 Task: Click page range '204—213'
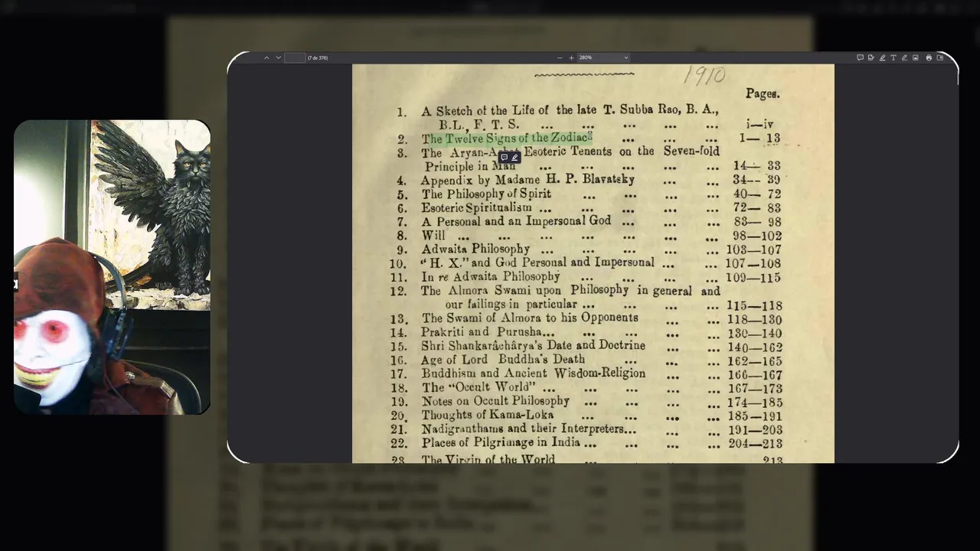tap(754, 444)
